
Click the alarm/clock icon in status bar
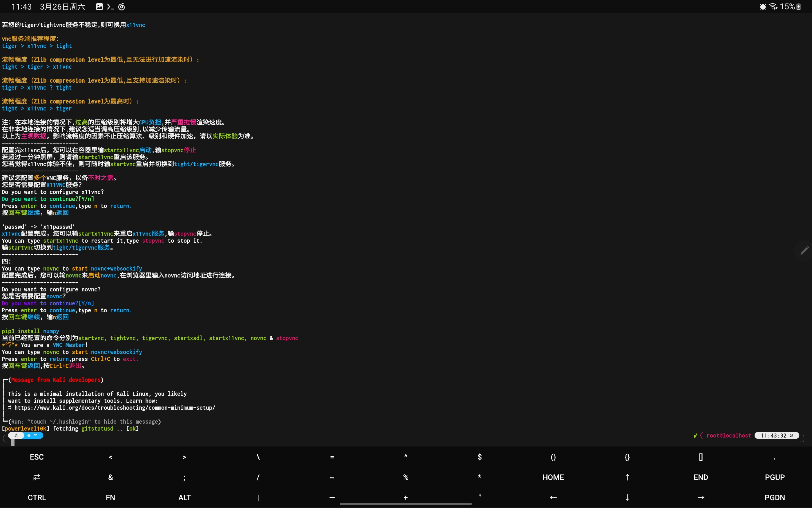click(x=762, y=6)
